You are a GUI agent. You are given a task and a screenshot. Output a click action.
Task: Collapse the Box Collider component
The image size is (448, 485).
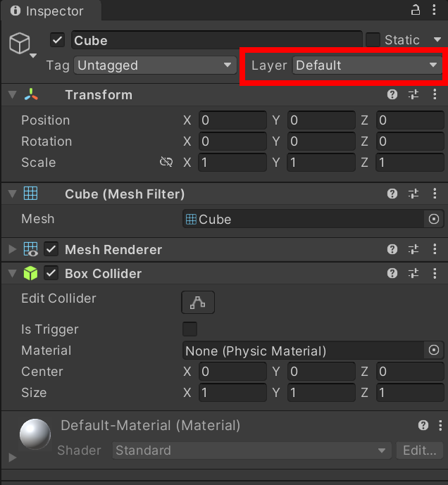point(13,273)
